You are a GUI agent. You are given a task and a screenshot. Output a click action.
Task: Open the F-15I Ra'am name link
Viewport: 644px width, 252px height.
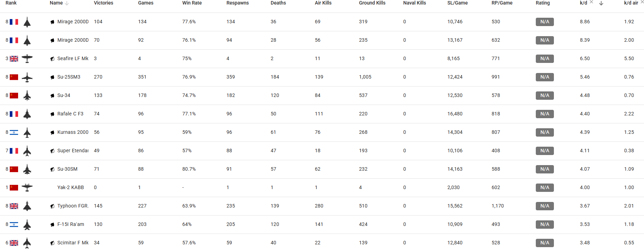click(71, 224)
